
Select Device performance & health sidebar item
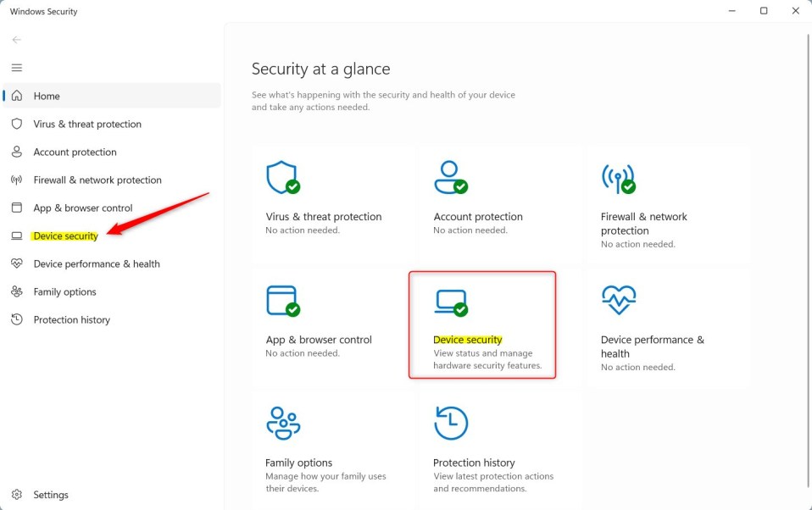click(112, 263)
